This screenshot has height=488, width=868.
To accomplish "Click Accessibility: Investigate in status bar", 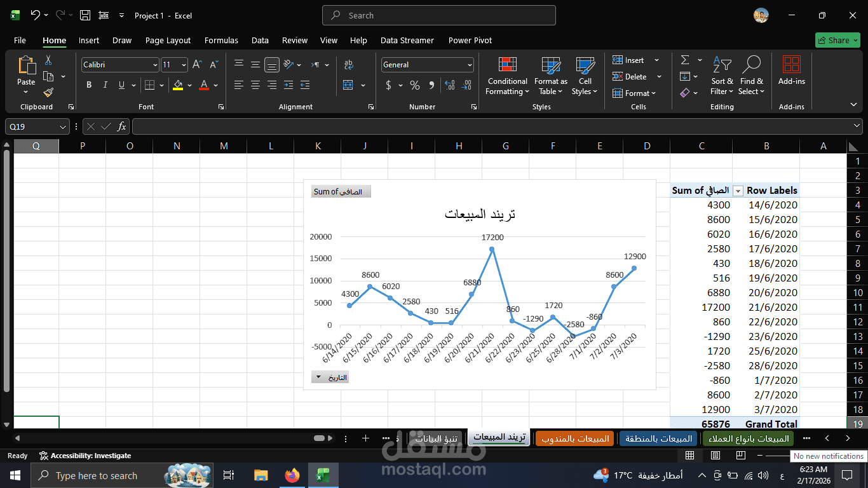I will 85,456.
